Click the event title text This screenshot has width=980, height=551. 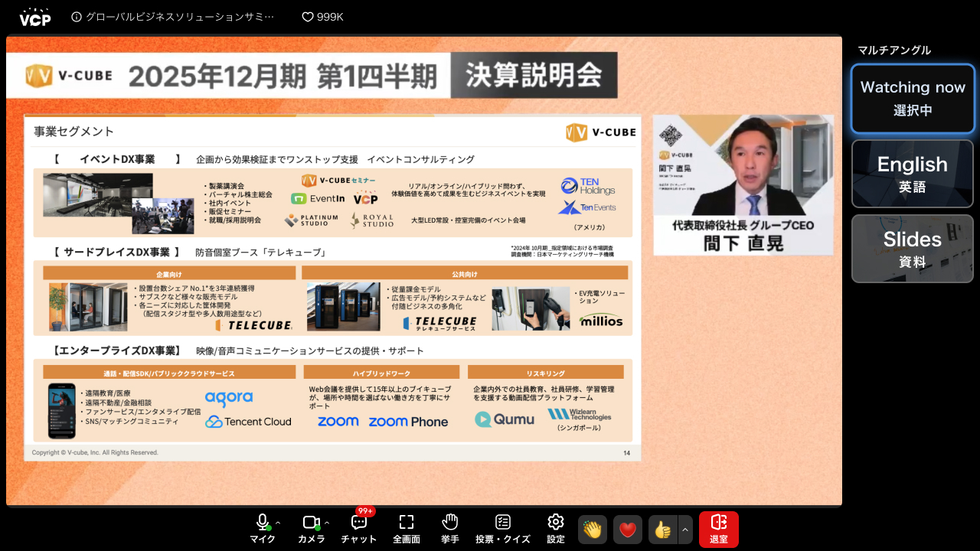[180, 17]
